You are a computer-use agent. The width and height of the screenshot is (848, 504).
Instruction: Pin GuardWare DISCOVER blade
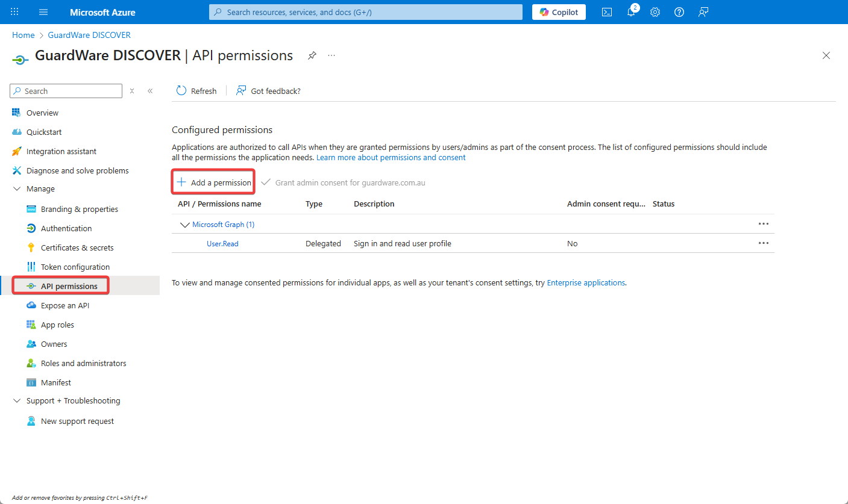coord(312,55)
